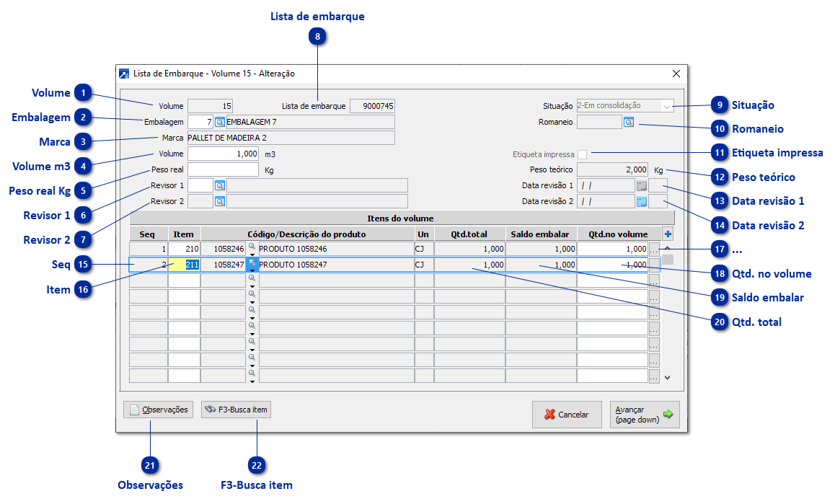Image resolution: width=835 pixels, height=504 pixels.
Task: Click the Romaneio input field
Action: [599, 122]
